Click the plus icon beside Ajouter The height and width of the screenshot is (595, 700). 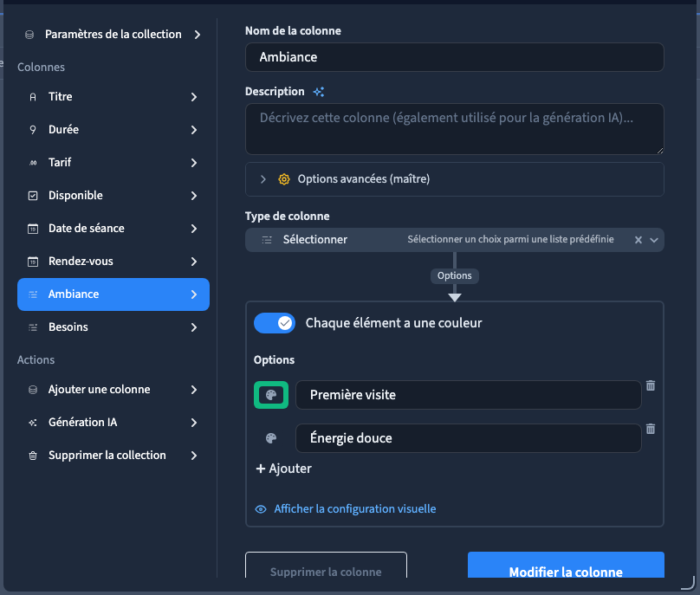(x=260, y=469)
